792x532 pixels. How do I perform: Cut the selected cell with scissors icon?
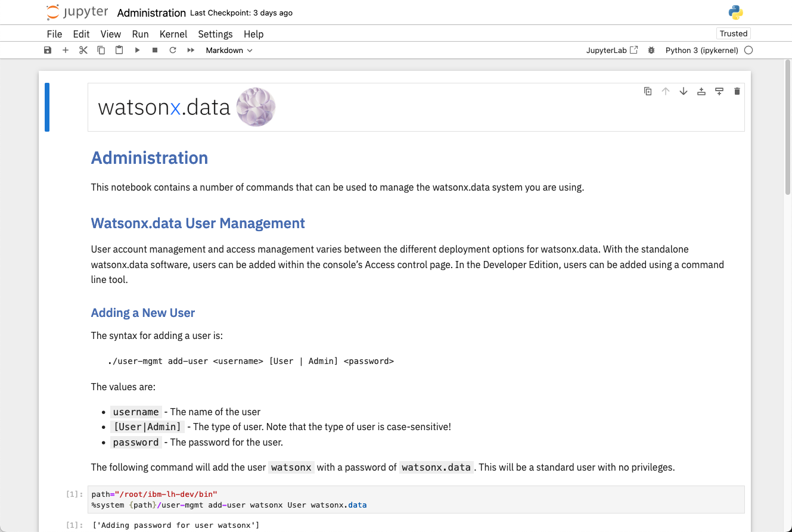(x=83, y=50)
